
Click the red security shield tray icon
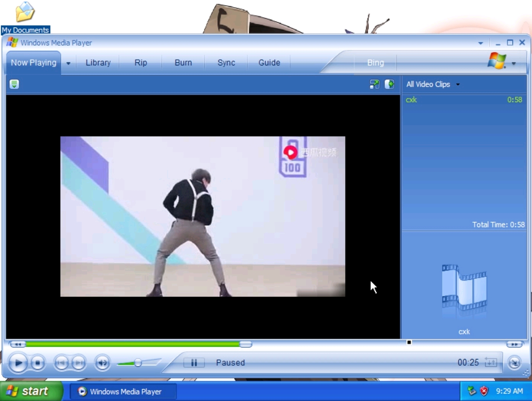[x=484, y=391]
